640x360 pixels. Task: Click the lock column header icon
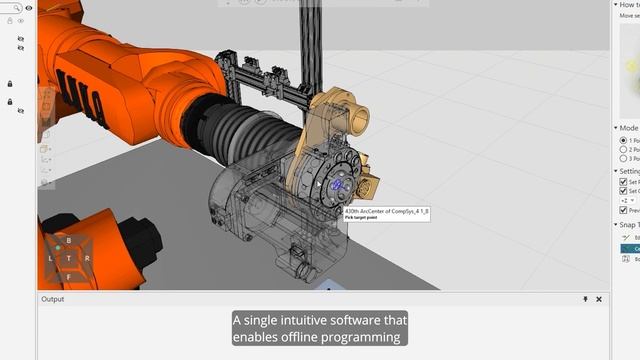(10, 20)
